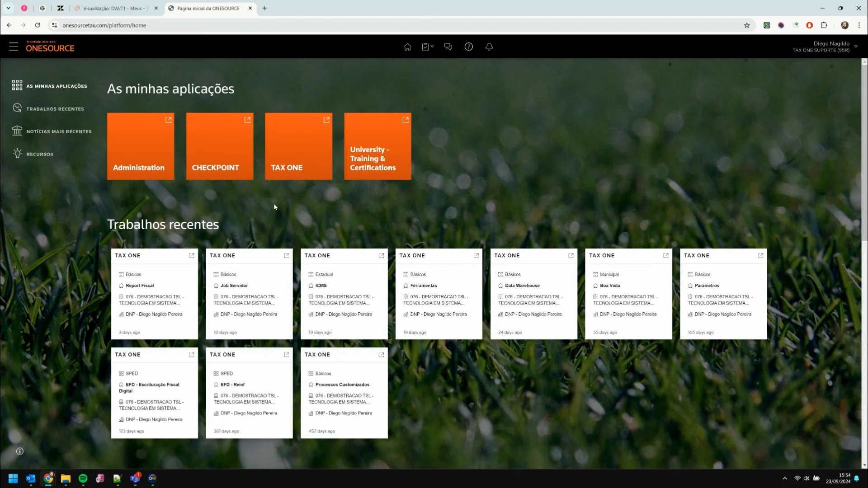Launch the TAX ONE application tile
Screen dimensions: 868x488
click(298, 146)
